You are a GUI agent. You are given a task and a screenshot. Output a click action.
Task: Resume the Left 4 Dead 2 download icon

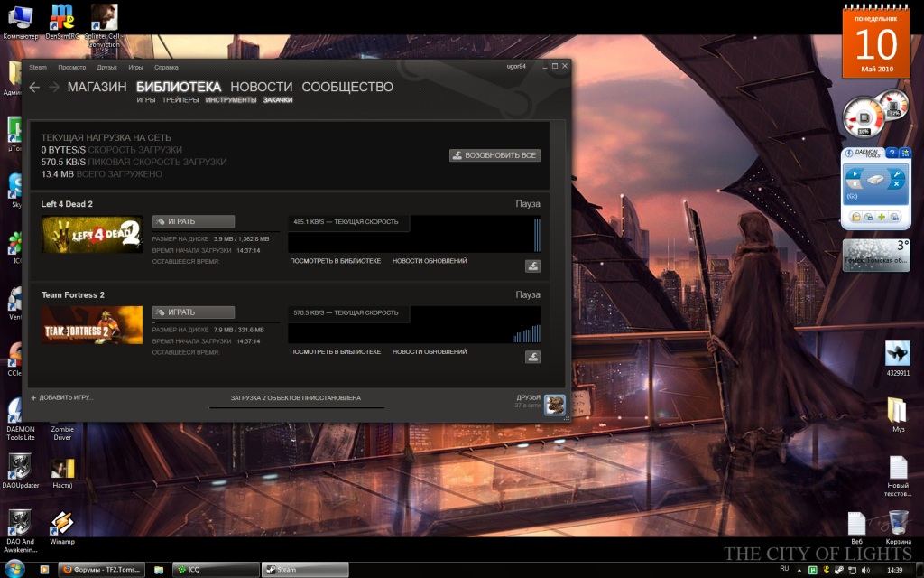point(532,266)
